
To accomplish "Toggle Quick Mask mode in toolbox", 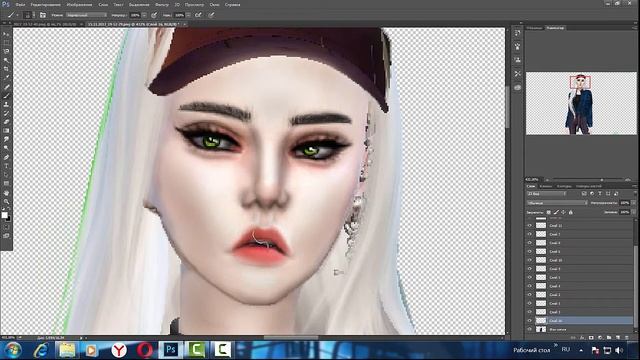I will point(6,227).
